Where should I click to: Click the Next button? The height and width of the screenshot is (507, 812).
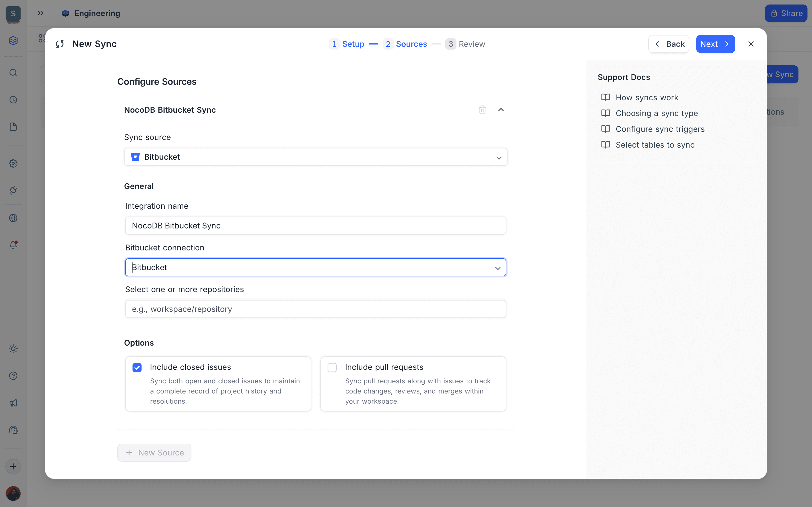pos(715,44)
